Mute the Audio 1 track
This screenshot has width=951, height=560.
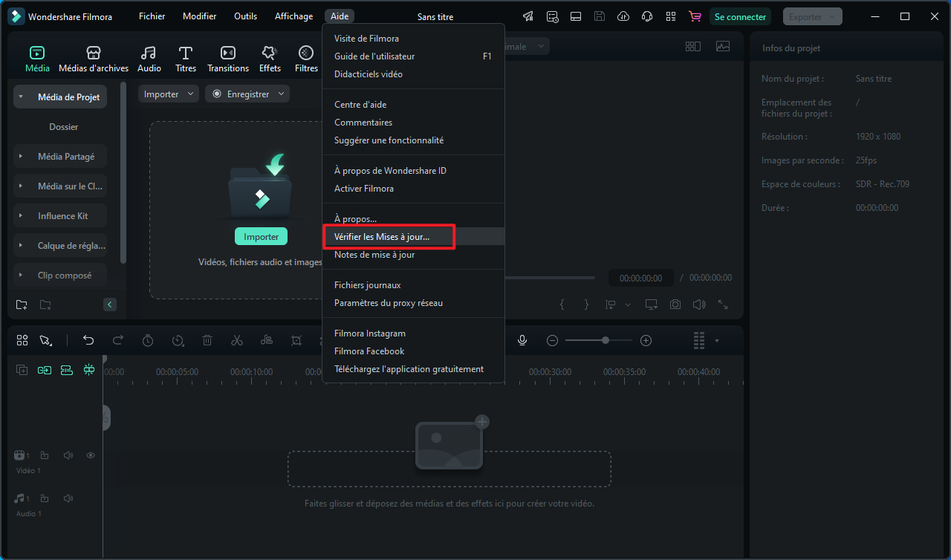pyautogui.click(x=68, y=498)
